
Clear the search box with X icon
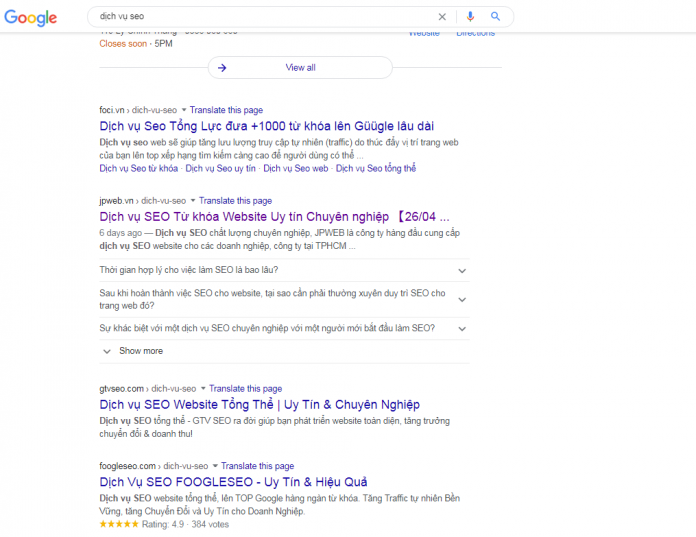442,17
